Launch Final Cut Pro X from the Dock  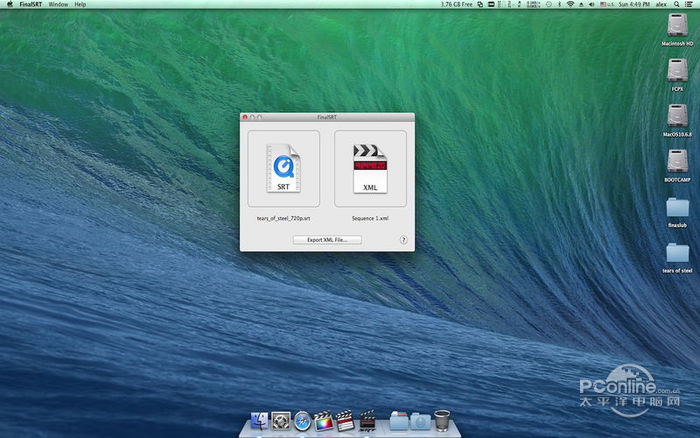click(324, 421)
